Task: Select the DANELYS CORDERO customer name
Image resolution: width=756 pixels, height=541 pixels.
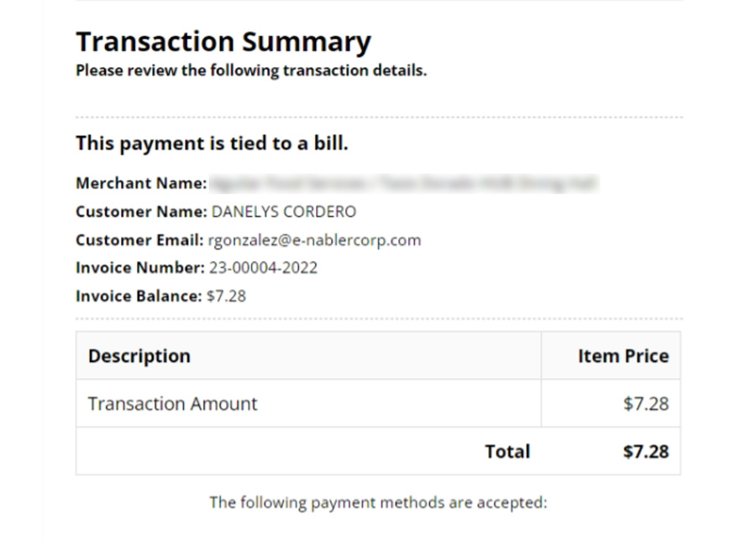Action: [x=284, y=212]
